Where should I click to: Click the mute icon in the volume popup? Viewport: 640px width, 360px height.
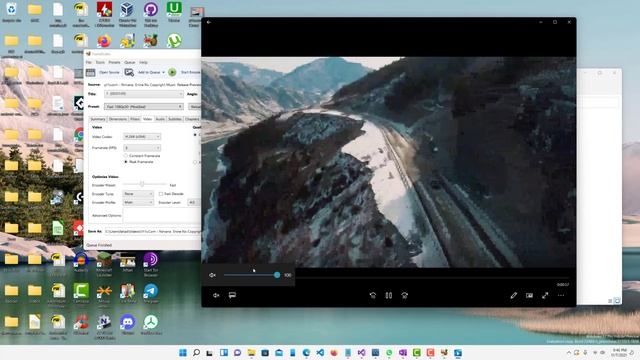pos(212,275)
